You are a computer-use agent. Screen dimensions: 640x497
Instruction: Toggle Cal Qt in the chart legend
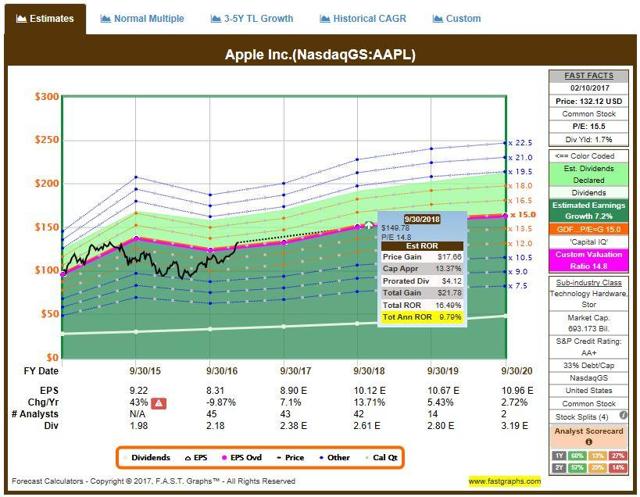pyautogui.click(x=382, y=457)
